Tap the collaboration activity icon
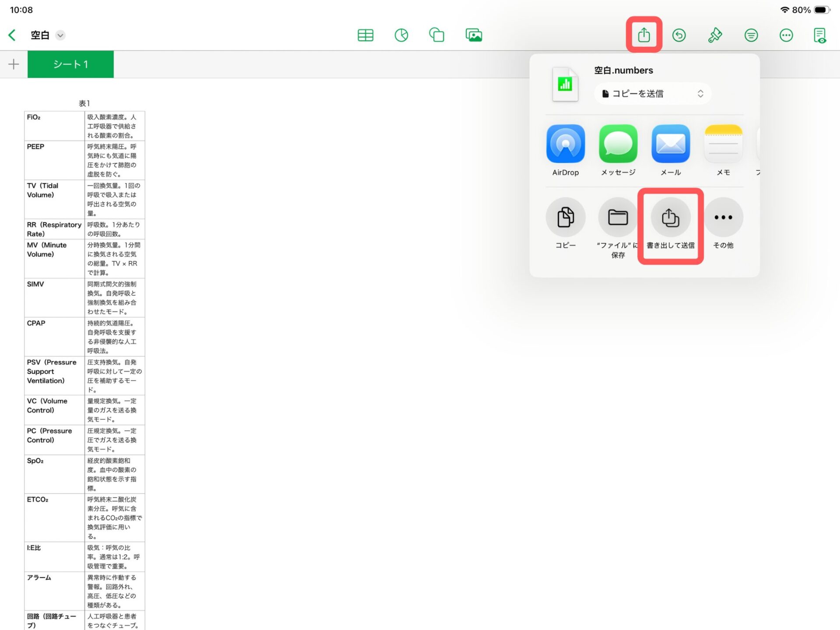 [820, 35]
